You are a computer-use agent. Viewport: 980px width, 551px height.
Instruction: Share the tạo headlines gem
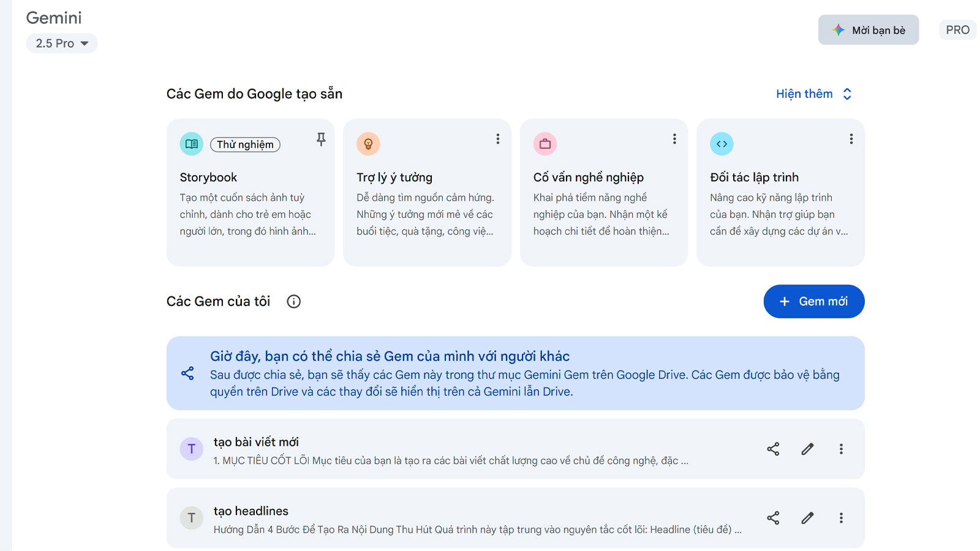click(x=773, y=518)
